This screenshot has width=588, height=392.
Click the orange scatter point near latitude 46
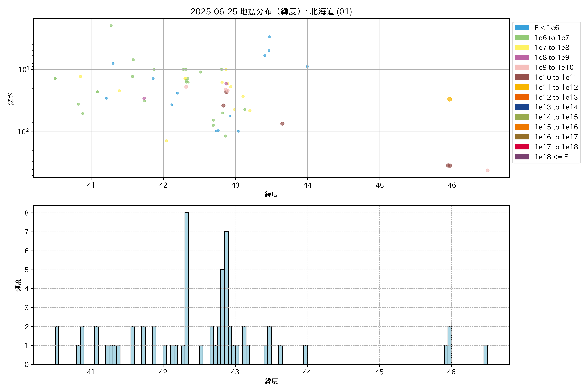[x=449, y=99]
